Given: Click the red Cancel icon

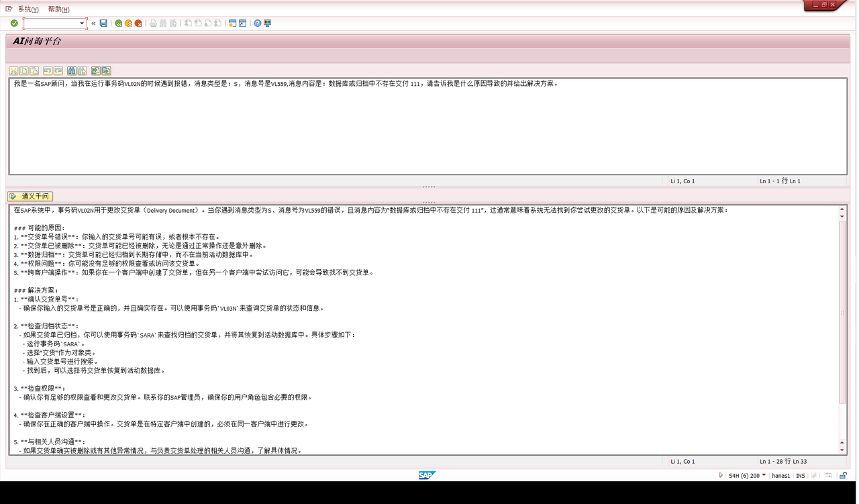Looking at the screenshot, I should coord(138,23).
